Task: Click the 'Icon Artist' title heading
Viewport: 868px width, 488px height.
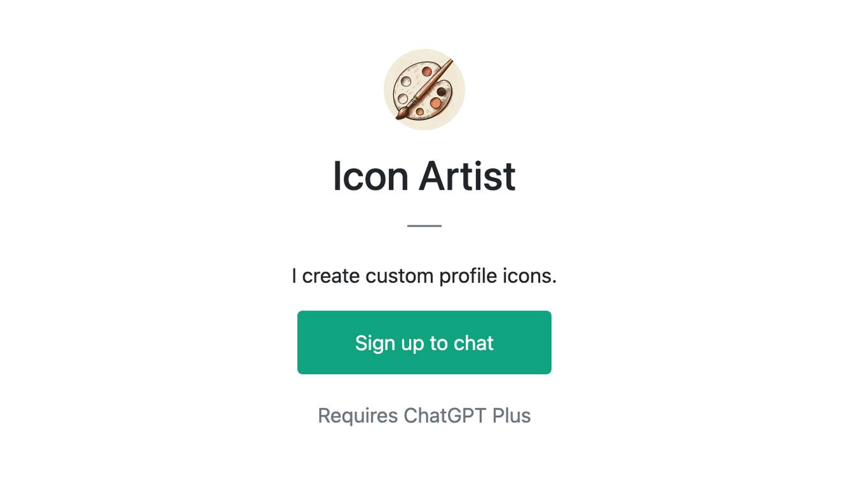Action: (424, 176)
